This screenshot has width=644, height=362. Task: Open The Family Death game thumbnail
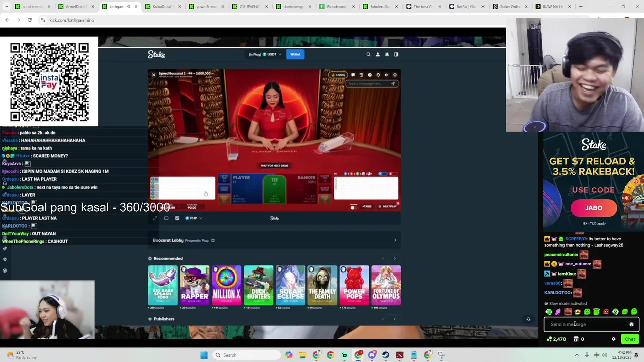pos(322,285)
